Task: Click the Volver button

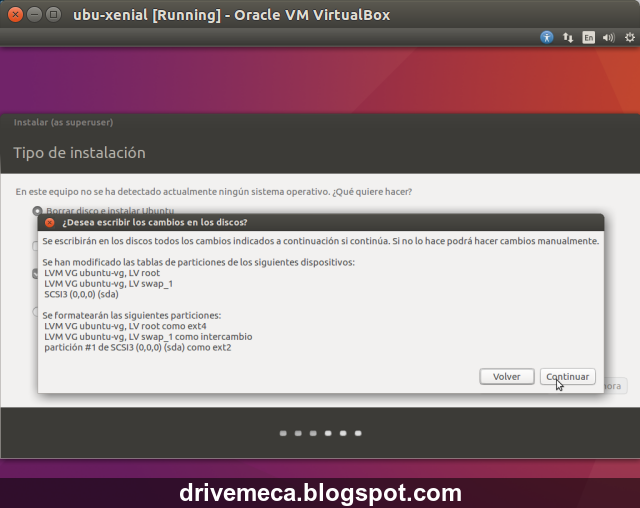Action: (x=507, y=376)
